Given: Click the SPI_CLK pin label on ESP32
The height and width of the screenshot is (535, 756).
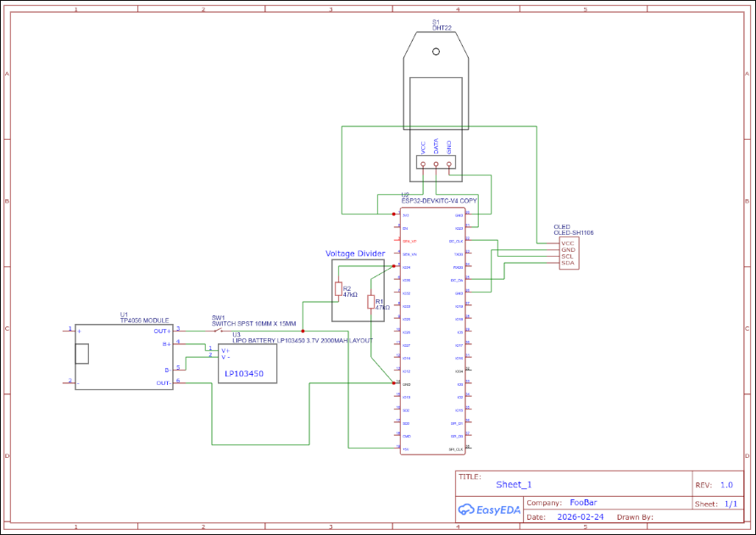Looking at the screenshot, I should click(456, 449).
